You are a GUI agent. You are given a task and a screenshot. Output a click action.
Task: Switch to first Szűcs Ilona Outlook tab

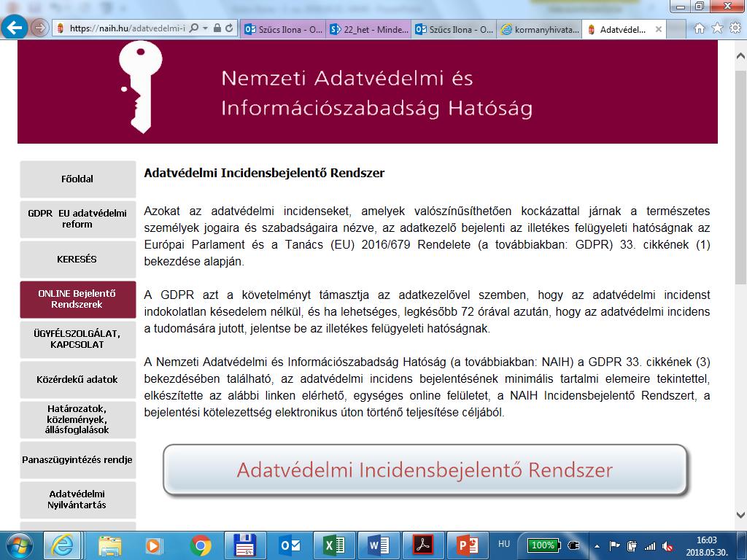coord(283,29)
